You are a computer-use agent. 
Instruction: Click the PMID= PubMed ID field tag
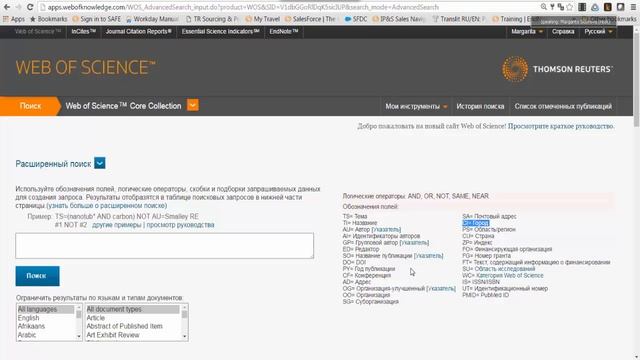coord(485,295)
